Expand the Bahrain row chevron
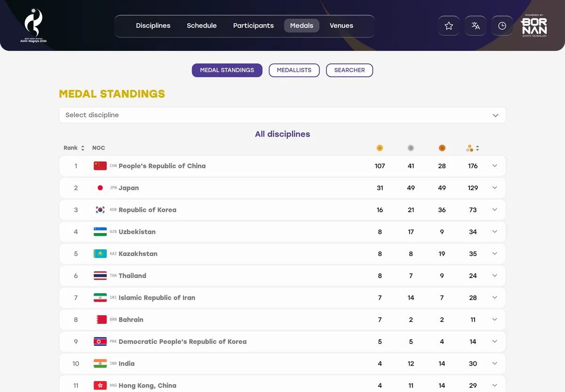 [x=495, y=320]
